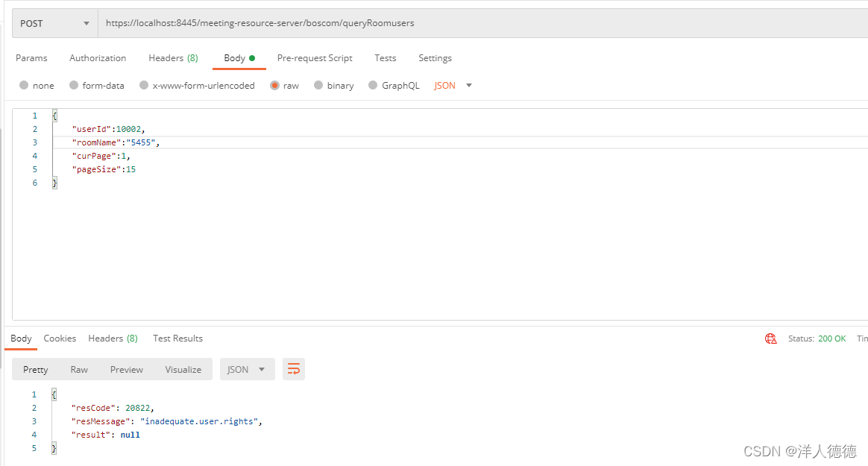The image size is (868, 466).
Task: Toggle word wrap in response body
Action: (293, 369)
